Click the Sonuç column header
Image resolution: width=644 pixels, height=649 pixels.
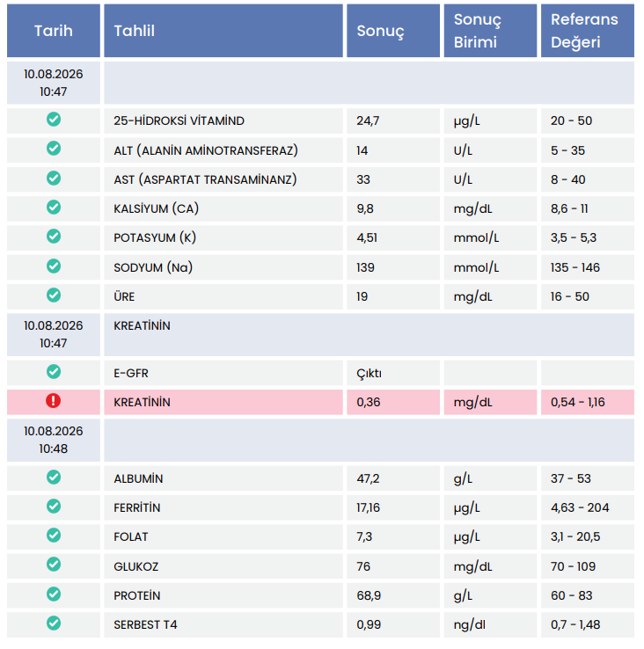(x=393, y=31)
